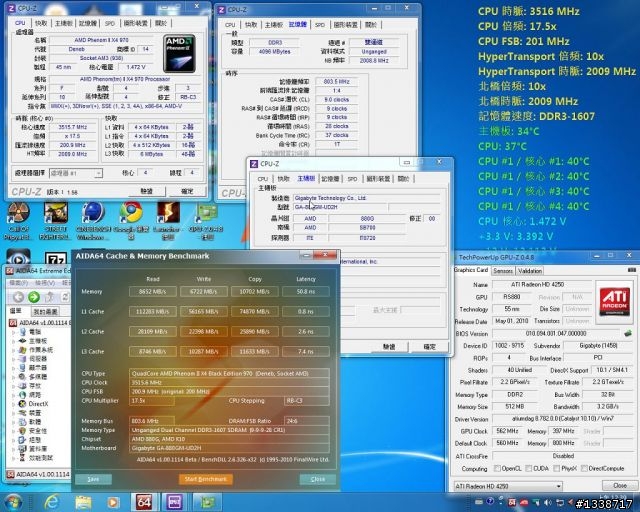
Task: Expand the 多媒體 node in AIDA64 tree
Action: 14,376
